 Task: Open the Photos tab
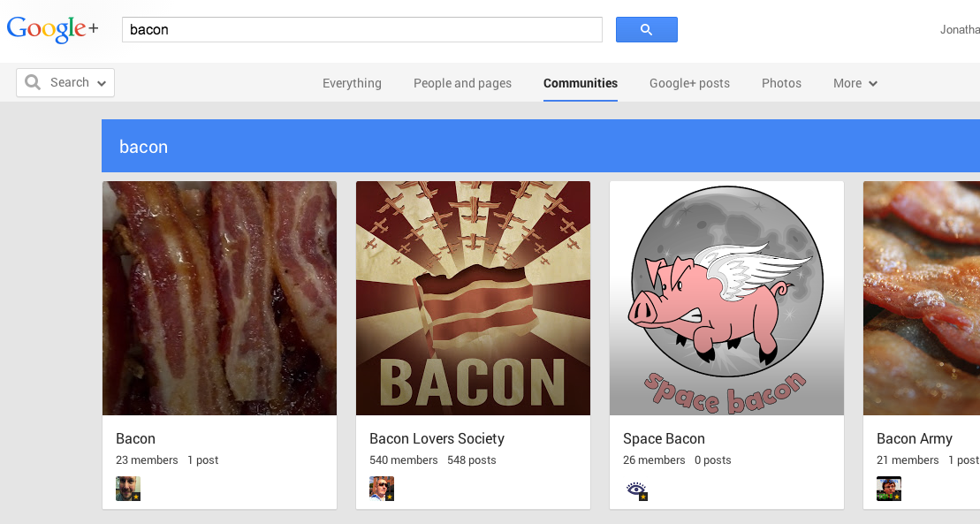[781, 83]
